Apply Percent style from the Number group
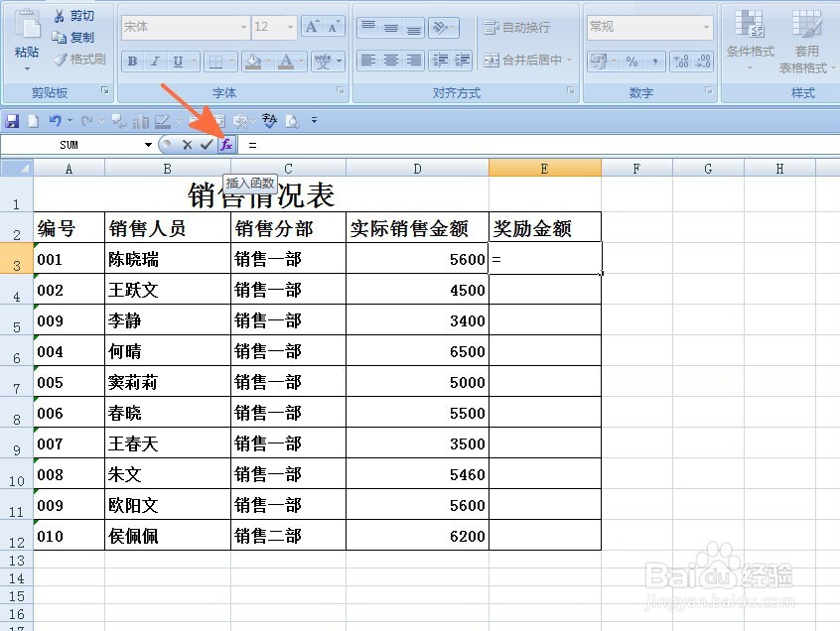 [633, 60]
